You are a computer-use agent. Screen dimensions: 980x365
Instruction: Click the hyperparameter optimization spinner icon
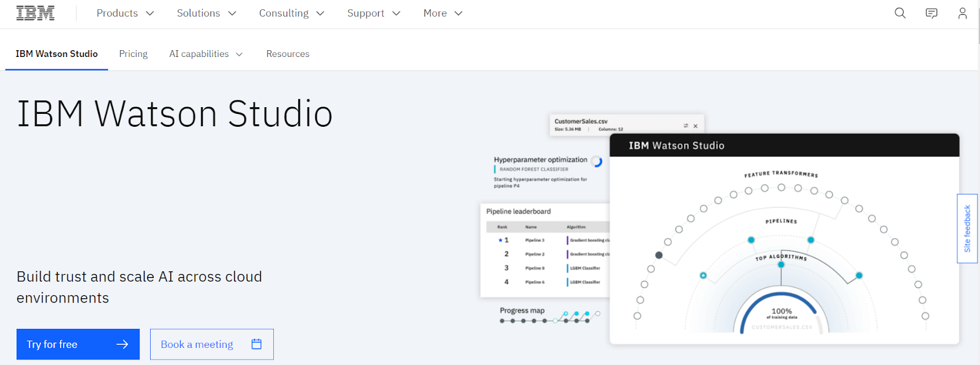(597, 161)
